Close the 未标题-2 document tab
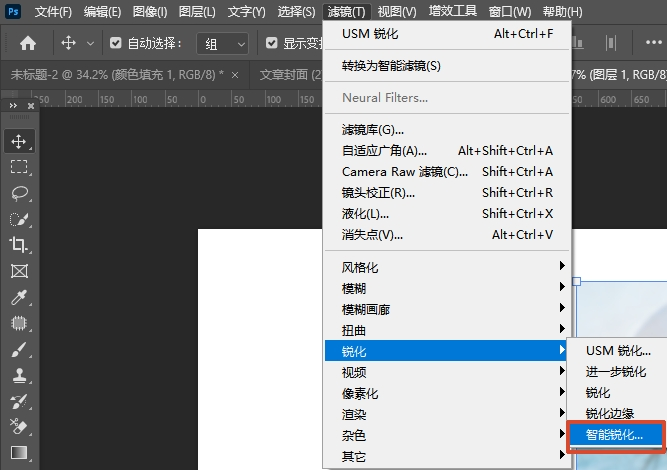The width and height of the screenshot is (667, 470). pyautogui.click(x=235, y=75)
